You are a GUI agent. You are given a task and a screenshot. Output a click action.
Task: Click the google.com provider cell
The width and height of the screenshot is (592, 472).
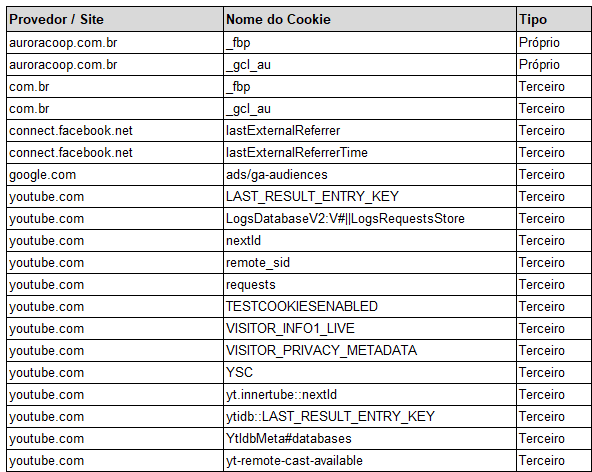tap(115, 175)
